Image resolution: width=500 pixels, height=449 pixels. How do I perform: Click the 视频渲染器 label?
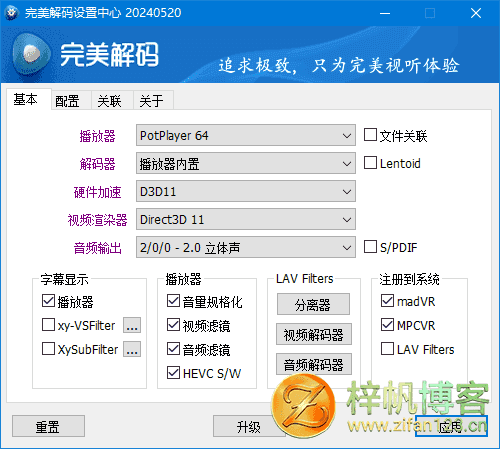click(x=98, y=220)
